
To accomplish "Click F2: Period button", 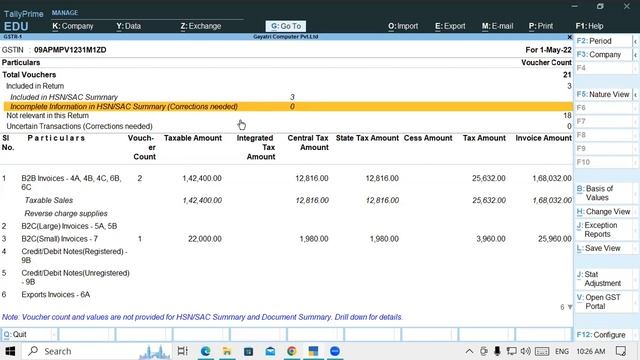I will (x=603, y=41).
